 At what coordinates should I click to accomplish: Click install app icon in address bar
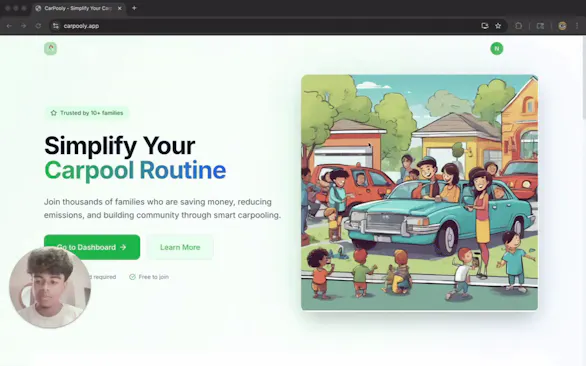point(485,26)
